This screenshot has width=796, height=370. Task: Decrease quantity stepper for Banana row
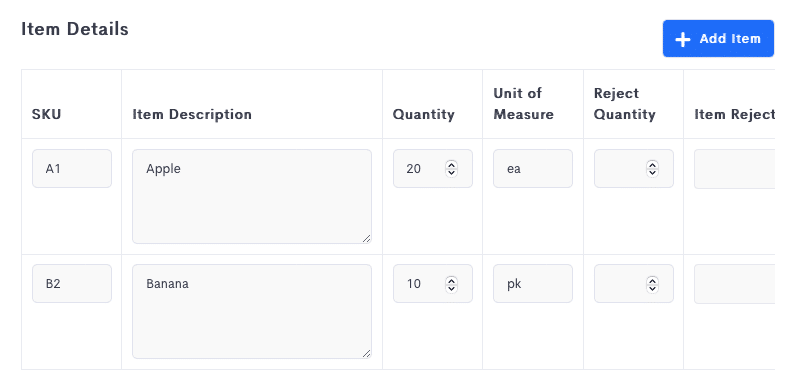coord(451,288)
